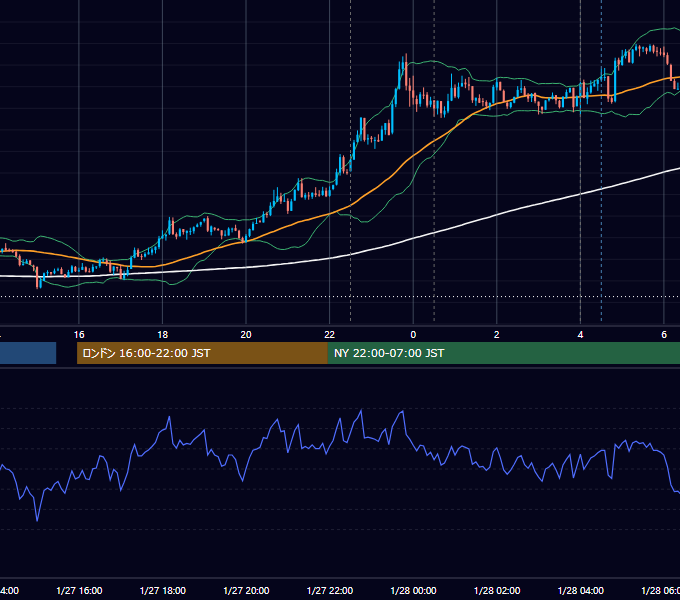680x600 pixels.
Task: Click the 1/28 04:00 date label
Action: [581, 590]
